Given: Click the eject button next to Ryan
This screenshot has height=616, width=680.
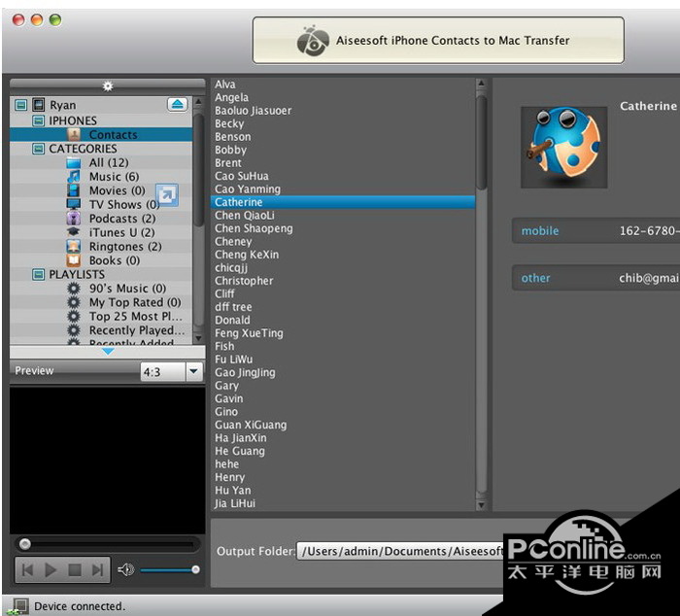Looking at the screenshot, I should pyautogui.click(x=177, y=104).
